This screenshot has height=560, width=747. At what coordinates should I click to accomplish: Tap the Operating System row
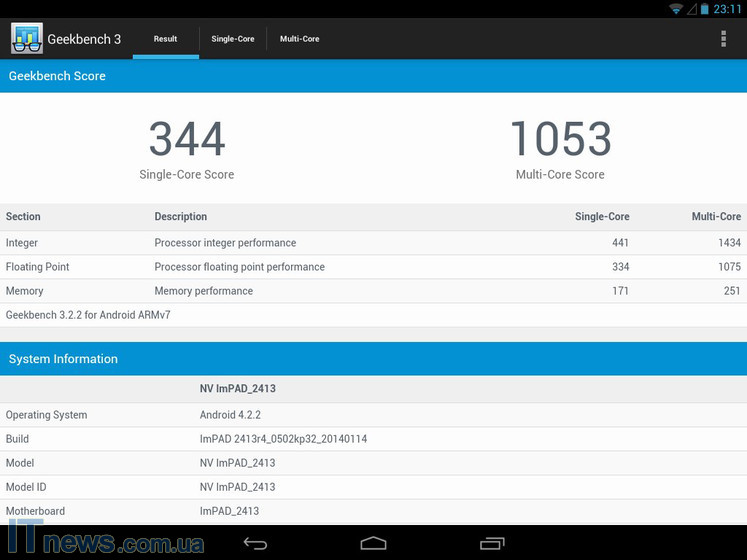373,415
